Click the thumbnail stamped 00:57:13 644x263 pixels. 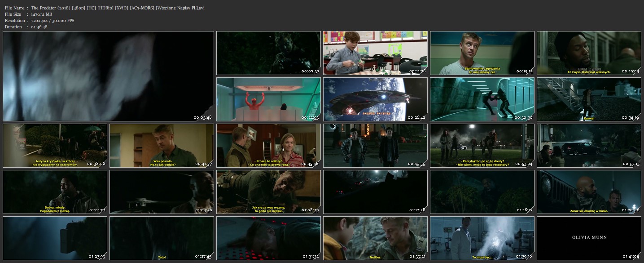pyautogui.click(x=589, y=146)
